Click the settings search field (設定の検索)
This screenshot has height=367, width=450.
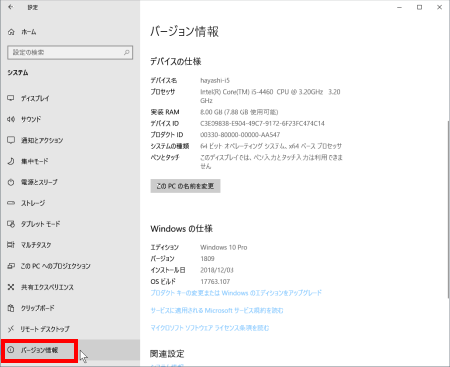pyautogui.click(x=70, y=52)
